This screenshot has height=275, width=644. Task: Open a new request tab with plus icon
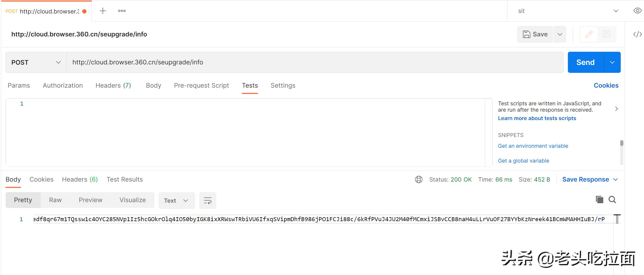tap(103, 11)
